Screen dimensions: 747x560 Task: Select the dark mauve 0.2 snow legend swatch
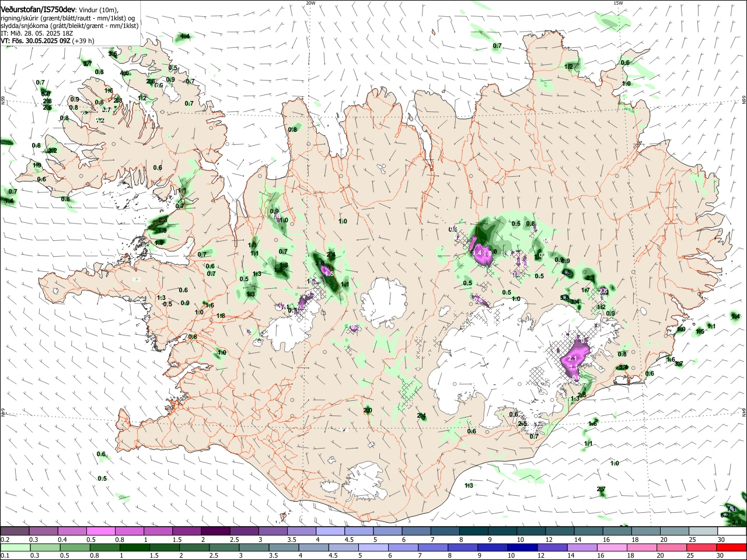(x=15, y=531)
